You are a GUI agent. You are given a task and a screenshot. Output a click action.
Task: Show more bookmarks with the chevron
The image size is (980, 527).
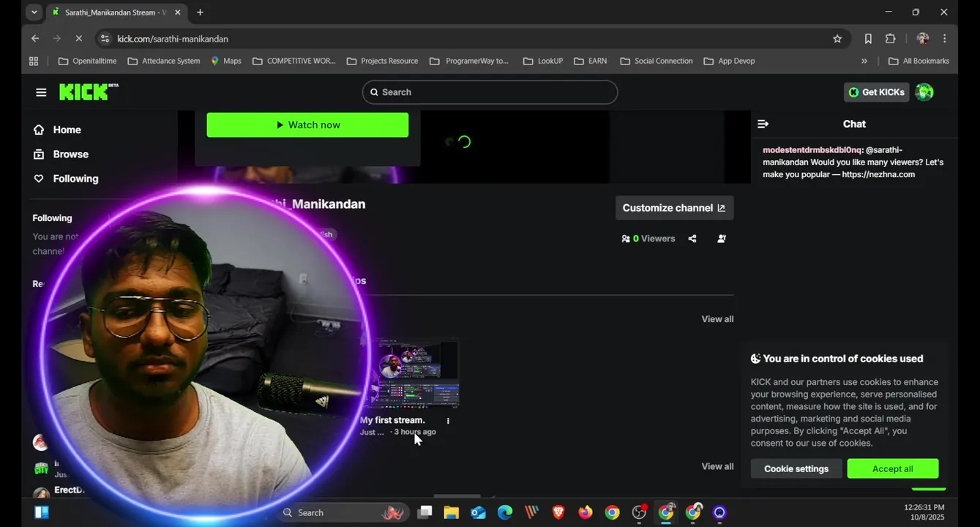(x=864, y=61)
